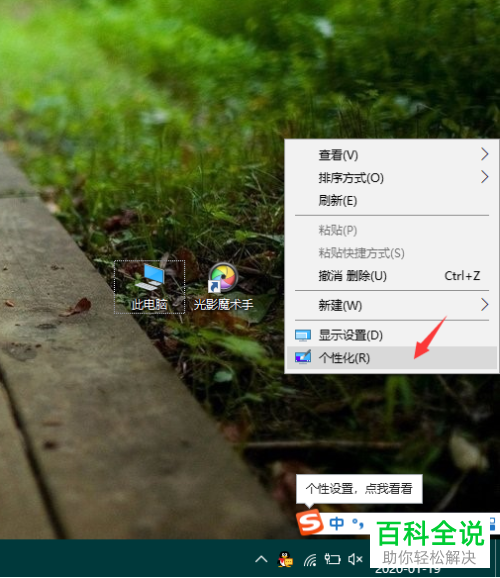The height and width of the screenshot is (578, 500).
Task: Click the 显示设置 monitor icon
Action: (303, 335)
